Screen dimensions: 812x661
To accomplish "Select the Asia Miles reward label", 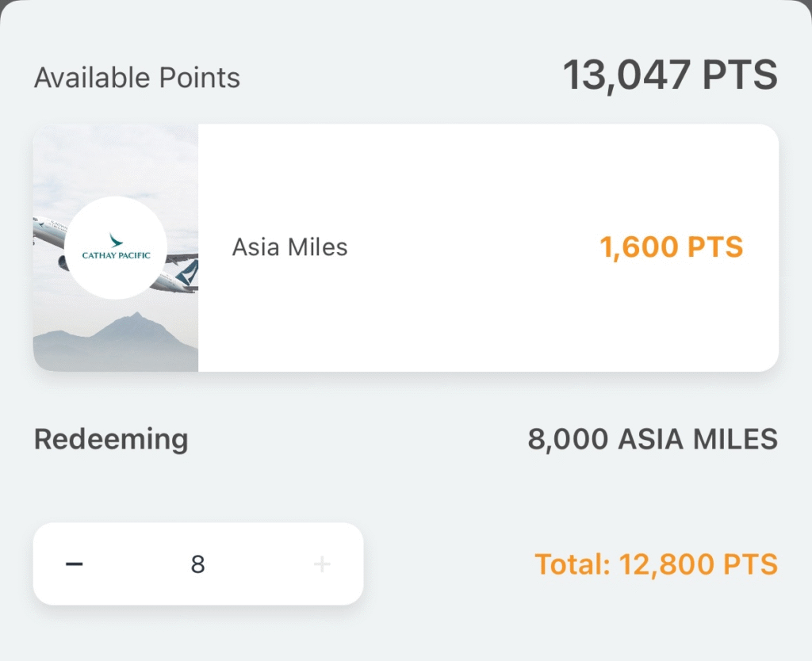I will 289,247.
